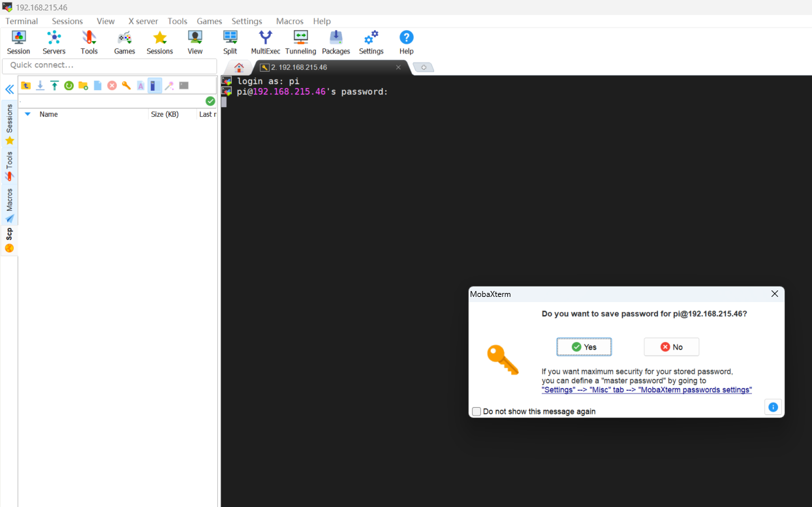Close the 192.168.215.46 terminal tab
Viewport: 812px width, 507px height.
(398, 67)
